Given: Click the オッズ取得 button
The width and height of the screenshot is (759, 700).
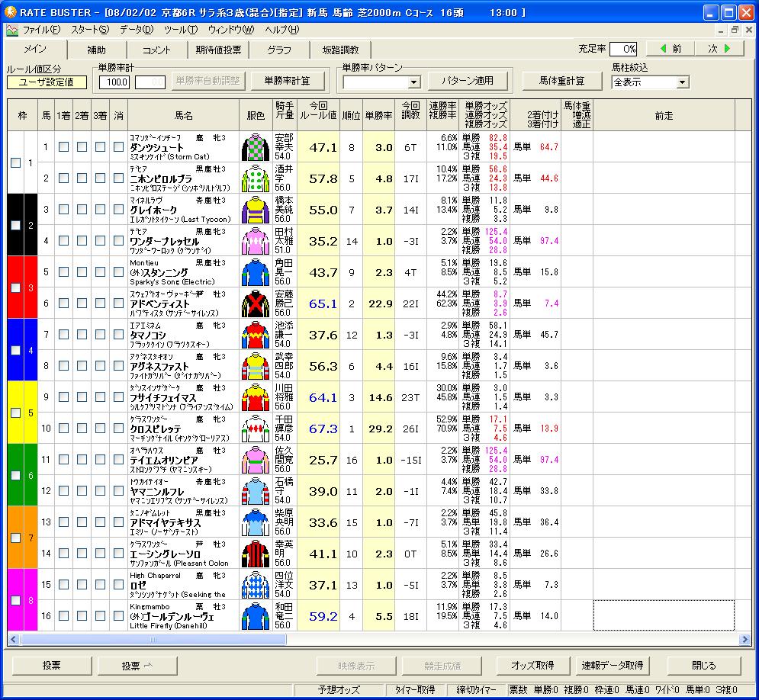Looking at the screenshot, I should point(532,666).
